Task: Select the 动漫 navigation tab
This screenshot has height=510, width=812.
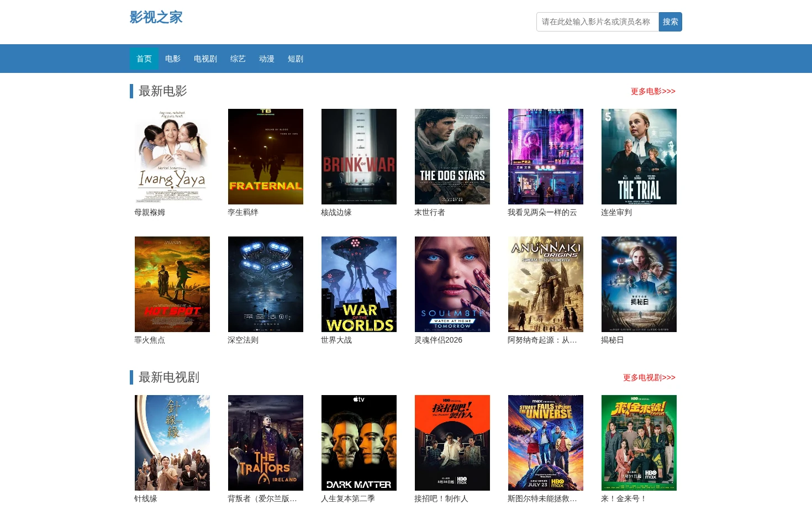Action: point(267,59)
